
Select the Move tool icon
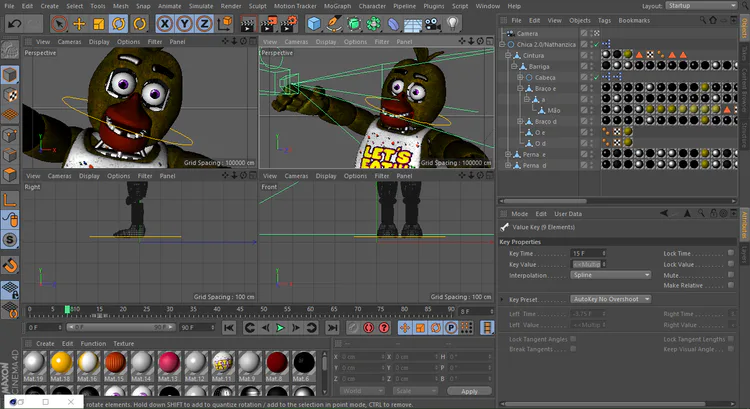coord(79,23)
